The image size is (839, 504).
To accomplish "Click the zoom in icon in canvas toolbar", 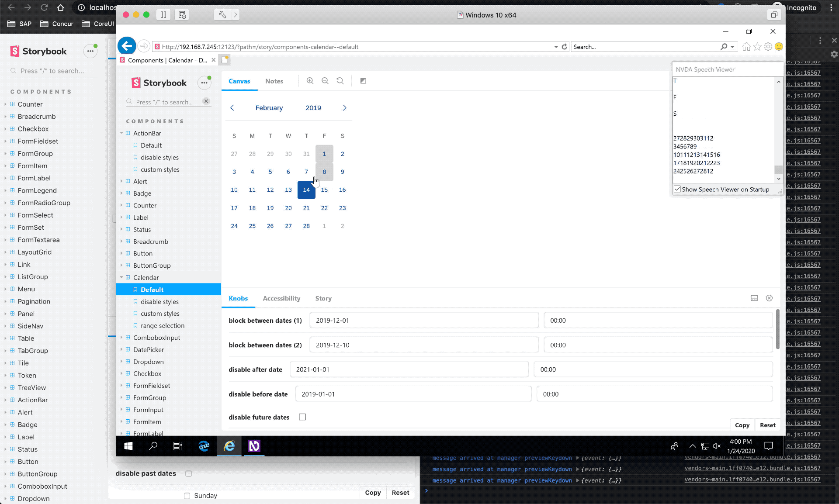I will click(310, 81).
